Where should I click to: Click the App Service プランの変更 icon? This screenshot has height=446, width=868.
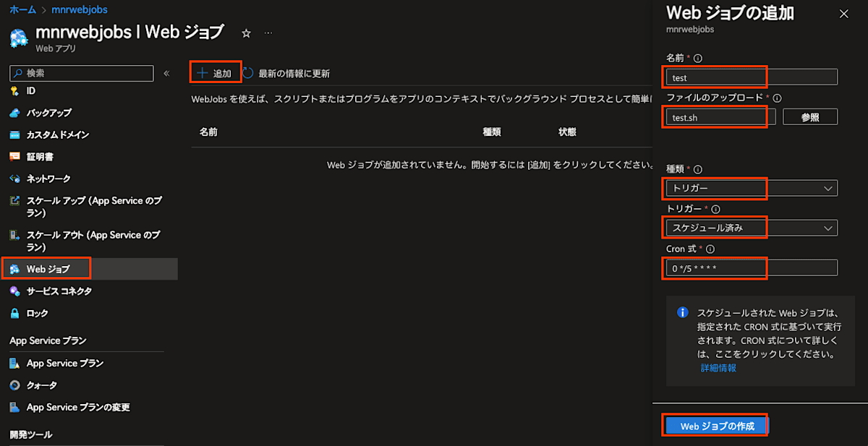click(x=14, y=408)
